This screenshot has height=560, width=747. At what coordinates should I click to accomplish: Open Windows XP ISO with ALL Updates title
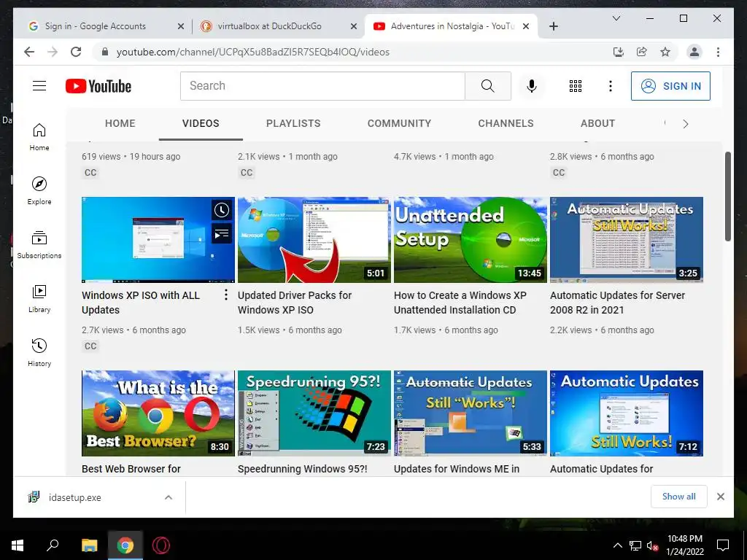point(141,303)
